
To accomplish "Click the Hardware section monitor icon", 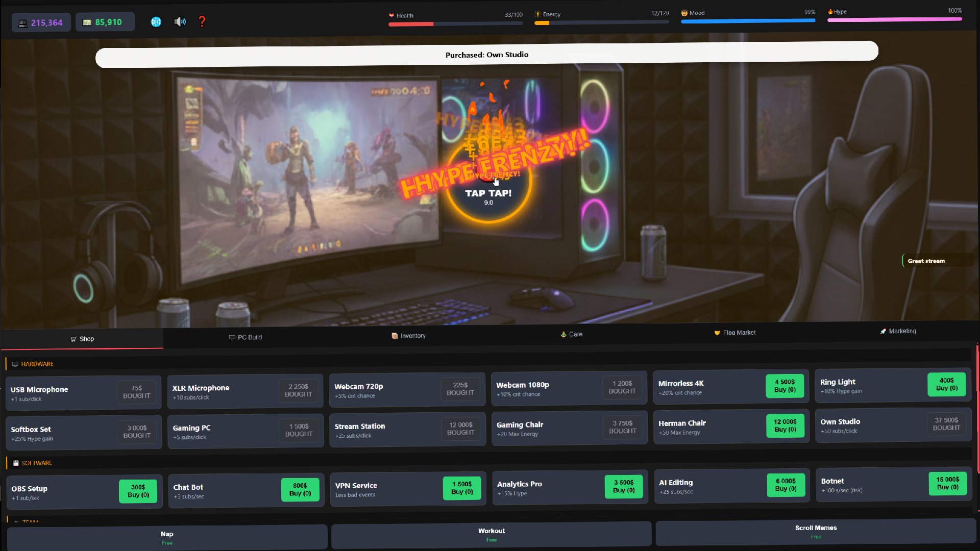I will (x=14, y=364).
